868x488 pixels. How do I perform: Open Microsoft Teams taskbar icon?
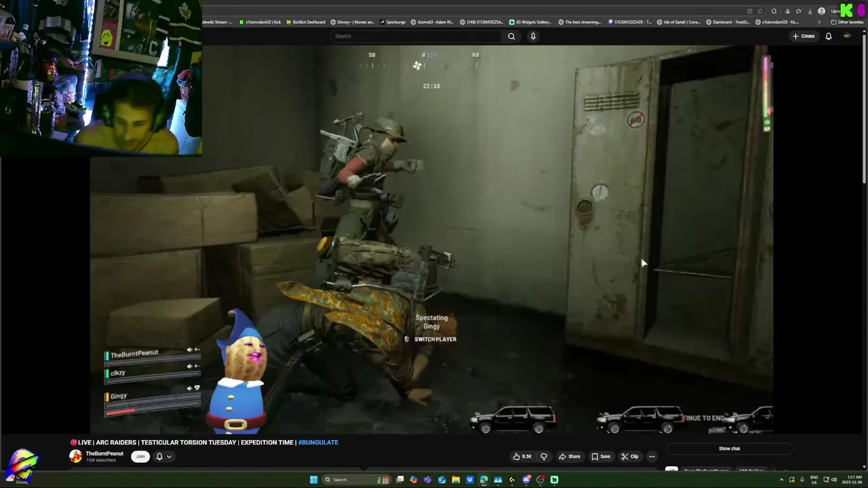point(427,480)
